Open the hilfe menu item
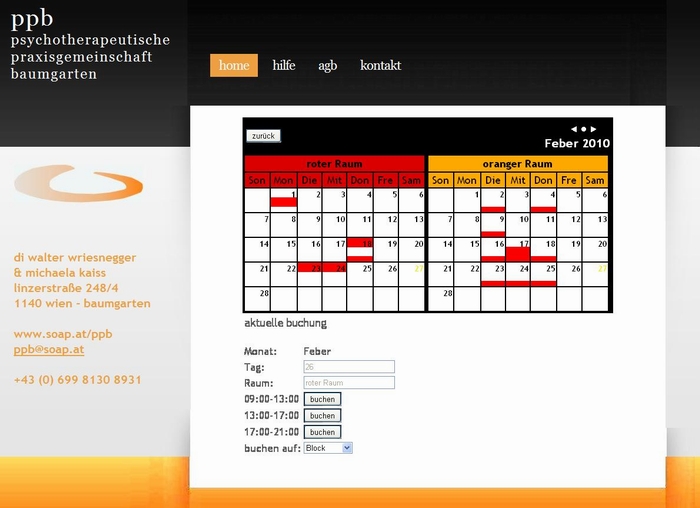This screenshot has width=700, height=508. coord(284,65)
